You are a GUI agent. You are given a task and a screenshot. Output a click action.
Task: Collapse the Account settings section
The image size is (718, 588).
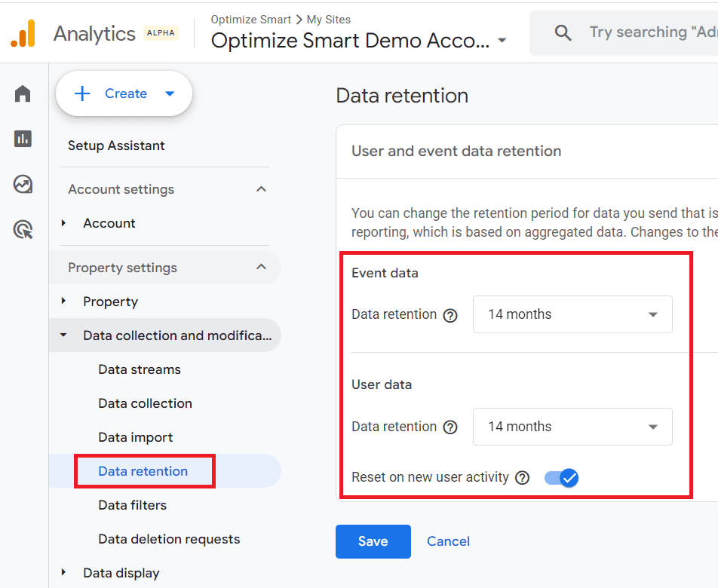coord(261,189)
